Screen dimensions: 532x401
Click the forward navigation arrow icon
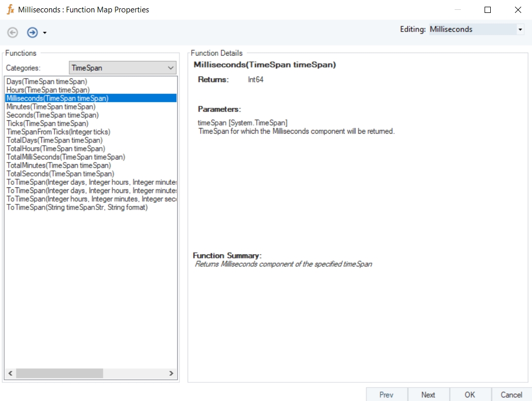click(32, 33)
